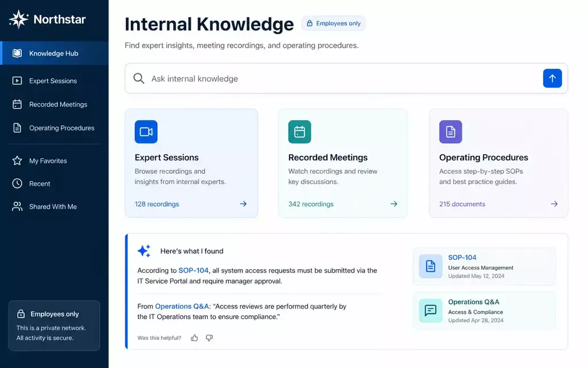Open My Favorites in sidebar
Screen dimensions: 588x368
pyautogui.click(x=55, y=161)
